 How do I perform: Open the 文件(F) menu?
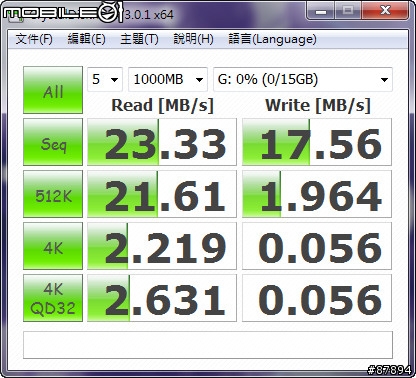(34, 39)
